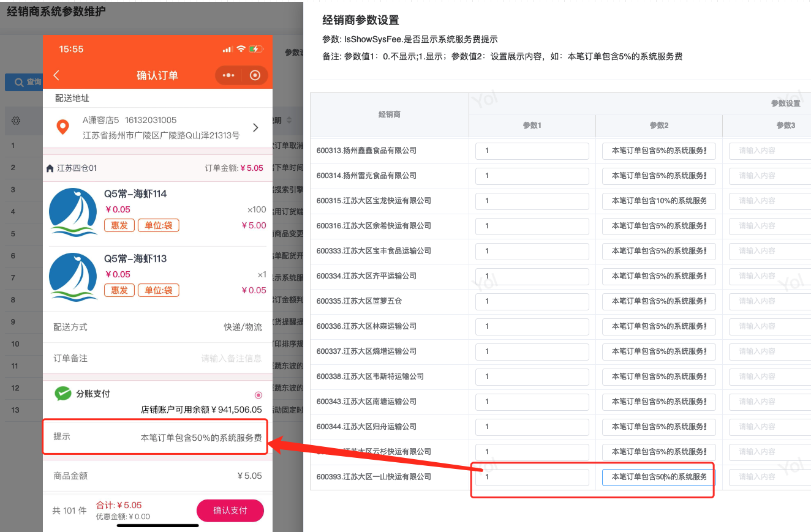
Task: Open 配送方式 快递/物流 selector
Action: click(243, 327)
